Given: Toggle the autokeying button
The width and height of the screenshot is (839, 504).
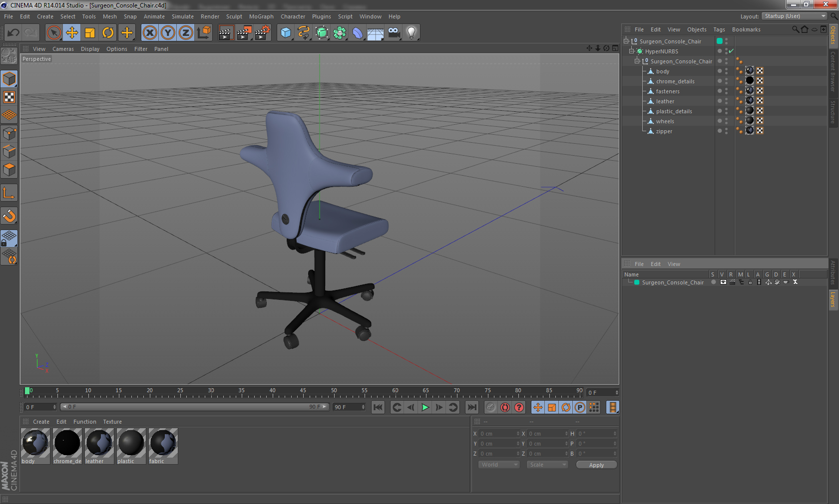Looking at the screenshot, I should [x=505, y=407].
